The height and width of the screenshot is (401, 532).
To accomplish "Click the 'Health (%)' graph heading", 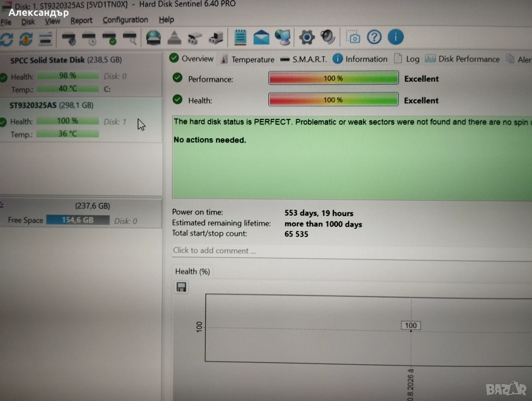I will 192,272.
